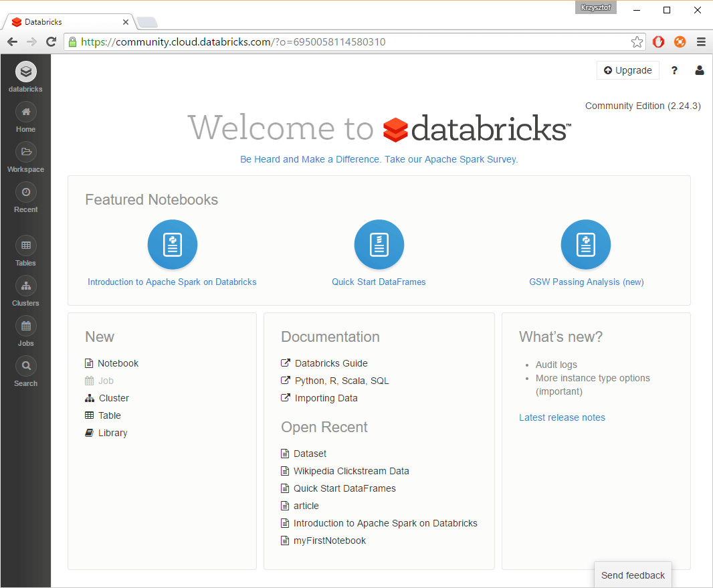The height and width of the screenshot is (588, 713).
Task: Click the Library book icon under New
Action: point(89,433)
